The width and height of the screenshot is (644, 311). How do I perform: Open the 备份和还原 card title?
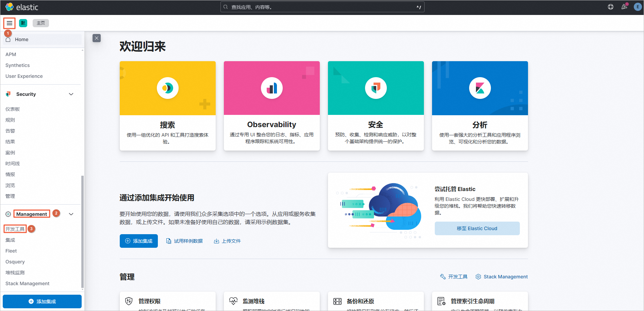pos(361,301)
